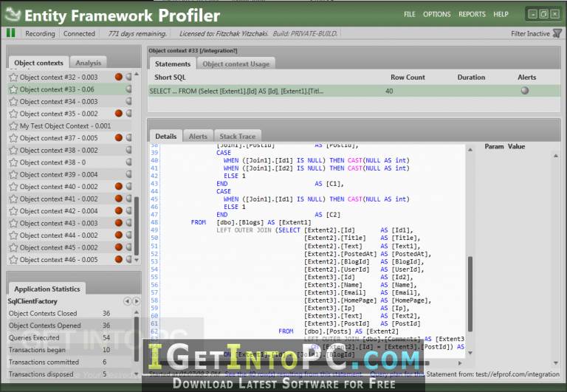Pause recording with the green pause icon

tap(11, 33)
